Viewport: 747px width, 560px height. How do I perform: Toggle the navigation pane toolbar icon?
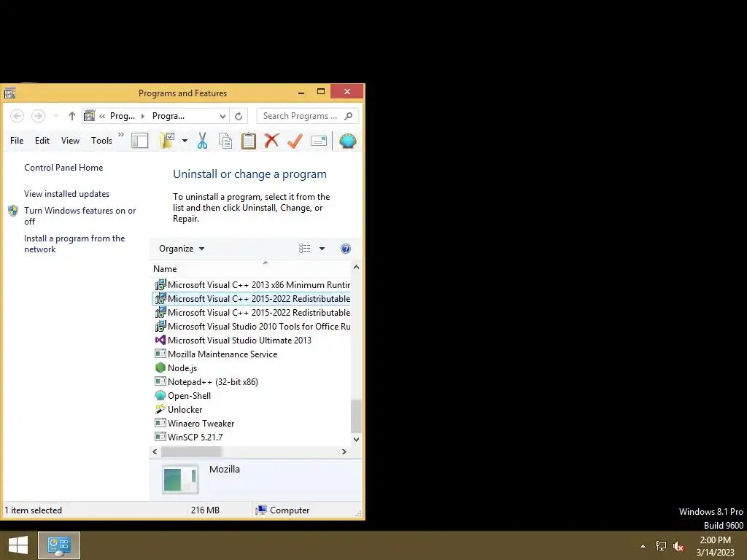[x=139, y=141]
